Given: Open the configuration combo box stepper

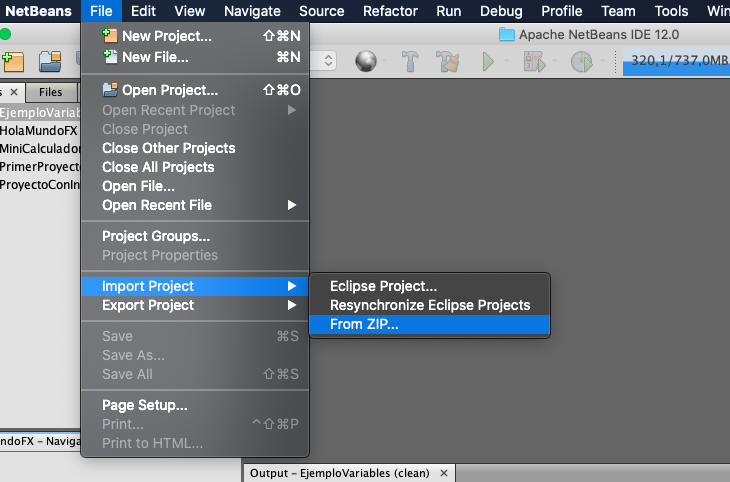Looking at the screenshot, I should (328, 61).
